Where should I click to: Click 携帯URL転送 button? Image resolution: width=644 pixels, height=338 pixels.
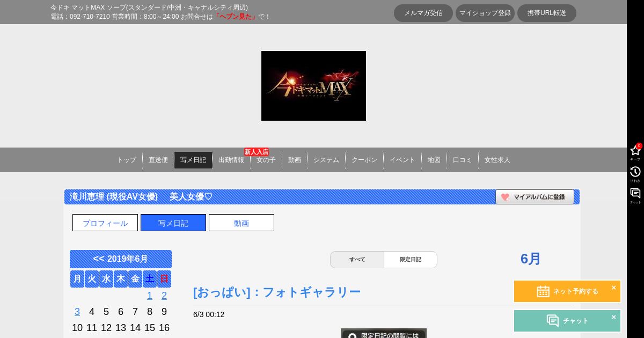tap(547, 13)
